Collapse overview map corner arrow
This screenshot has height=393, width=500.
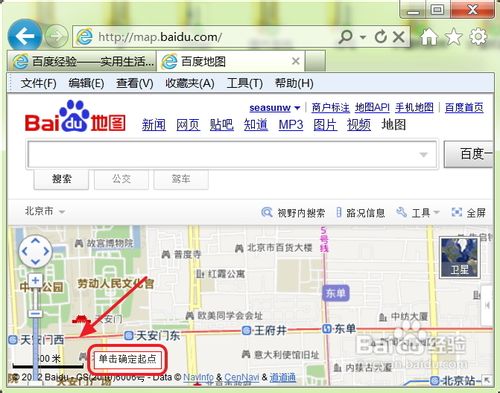click(x=487, y=380)
